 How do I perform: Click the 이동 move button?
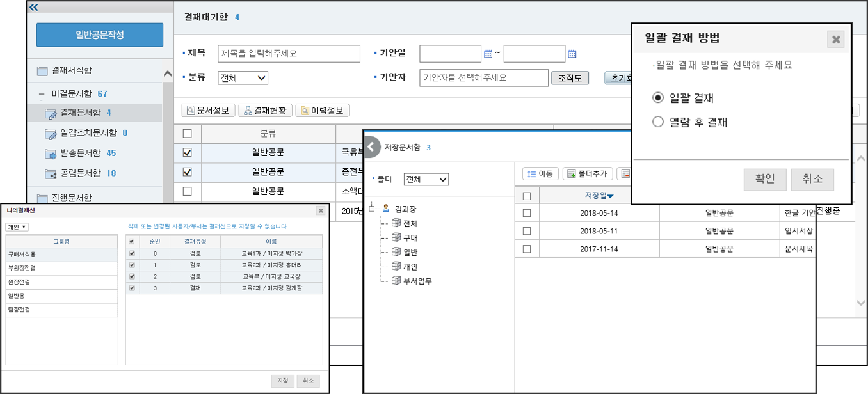541,174
